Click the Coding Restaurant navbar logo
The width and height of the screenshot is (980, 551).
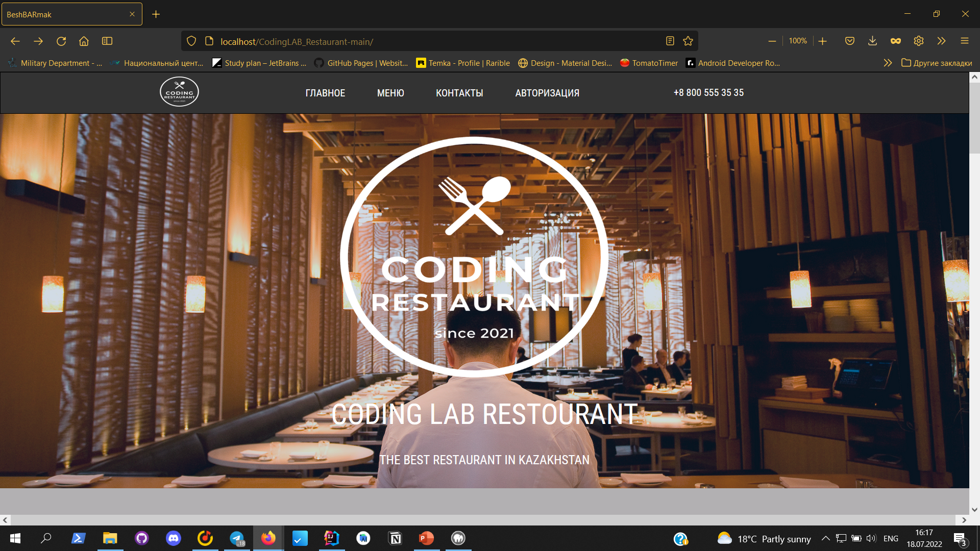(179, 92)
